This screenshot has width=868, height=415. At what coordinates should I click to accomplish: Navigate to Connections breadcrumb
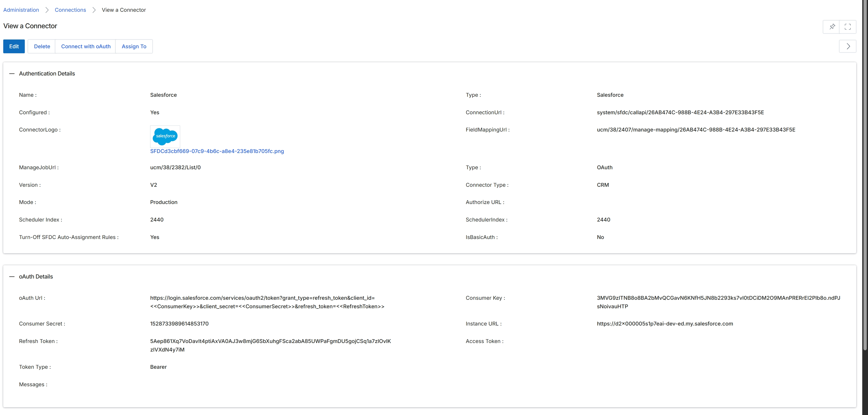(70, 10)
